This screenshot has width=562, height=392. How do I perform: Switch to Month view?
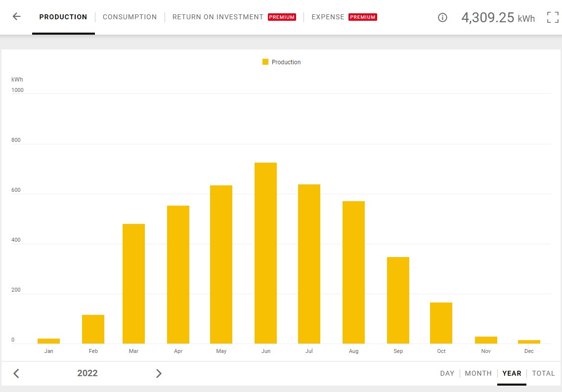pyautogui.click(x=478, y=373)
